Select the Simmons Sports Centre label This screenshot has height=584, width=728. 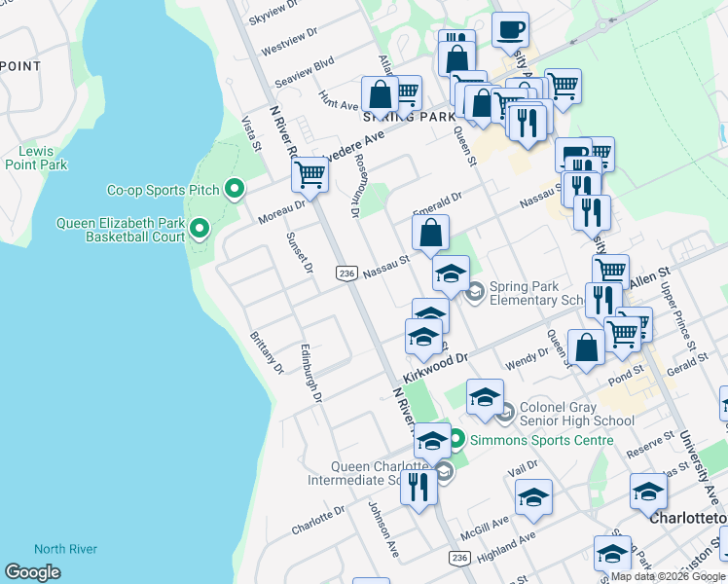click(542, 440)
